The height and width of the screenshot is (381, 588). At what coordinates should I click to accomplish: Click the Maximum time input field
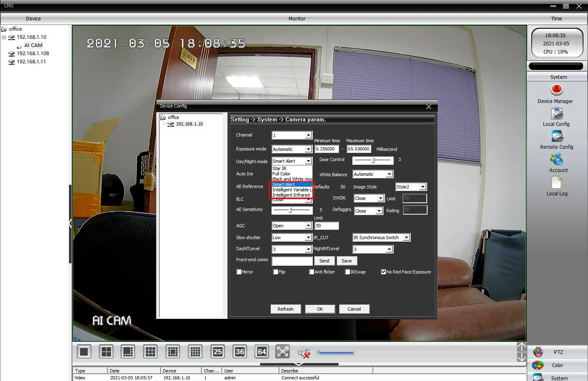[x=359, y=149]
